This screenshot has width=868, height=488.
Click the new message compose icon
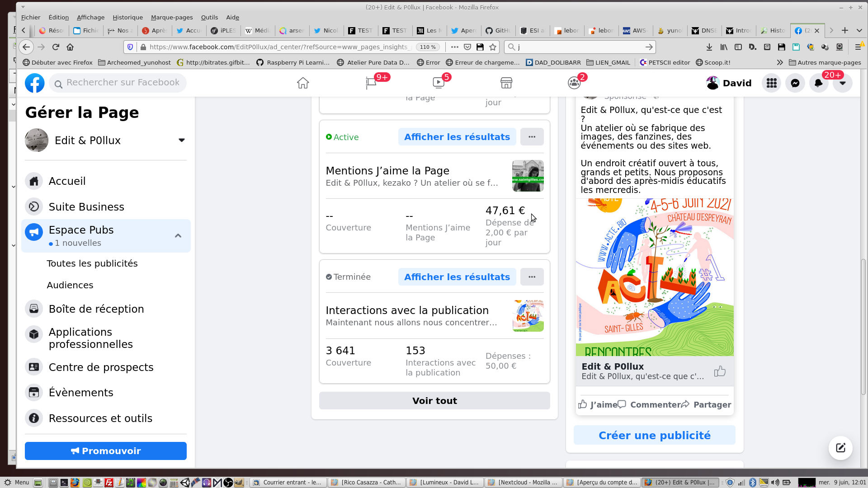pos(840,448)
